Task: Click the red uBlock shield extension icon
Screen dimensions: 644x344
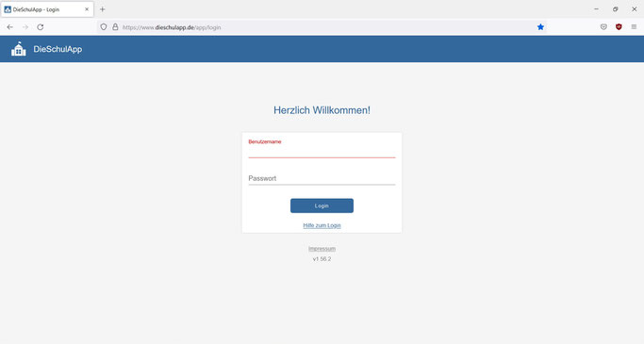Action: (619, 27)
